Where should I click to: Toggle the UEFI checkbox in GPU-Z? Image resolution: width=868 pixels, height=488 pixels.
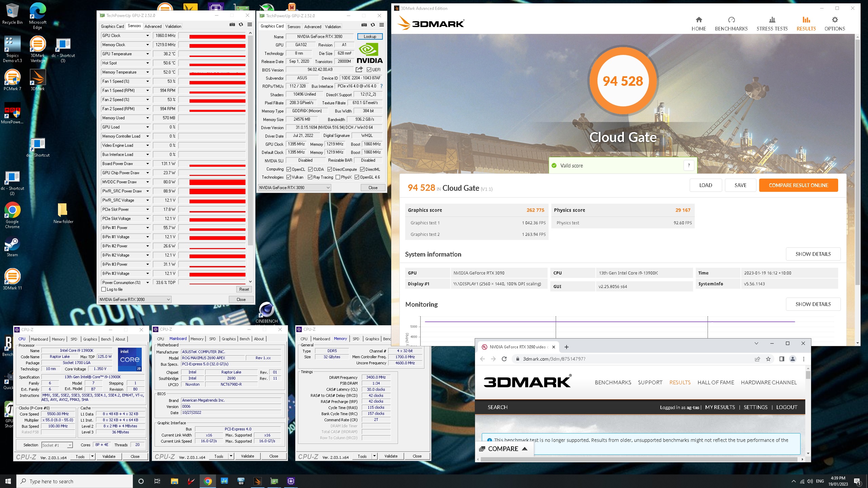[x=369, y=70]
